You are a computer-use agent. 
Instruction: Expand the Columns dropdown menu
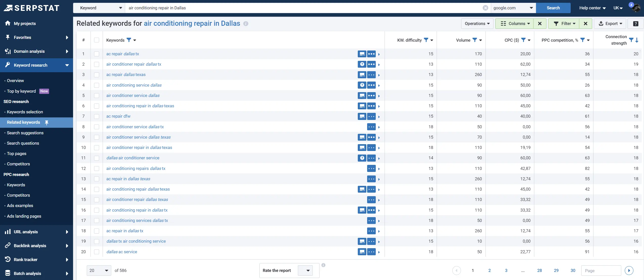click(x=514, y=24)
